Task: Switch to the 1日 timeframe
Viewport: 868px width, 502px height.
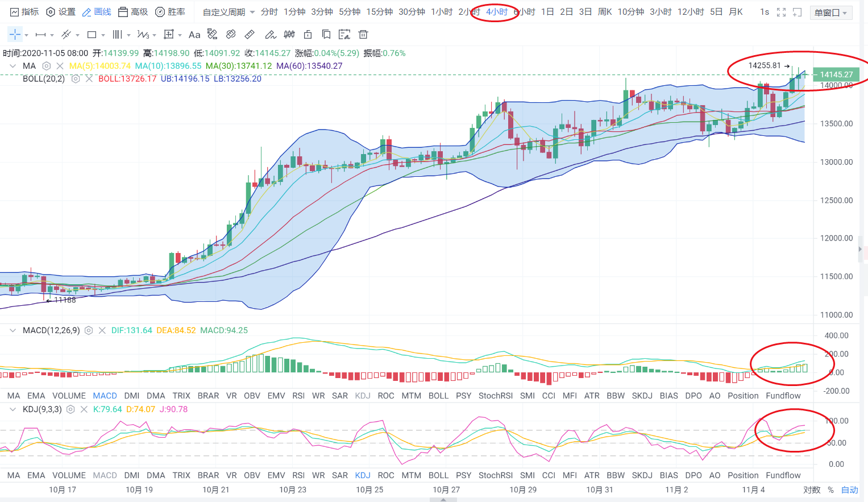Action: pos(547,12)
